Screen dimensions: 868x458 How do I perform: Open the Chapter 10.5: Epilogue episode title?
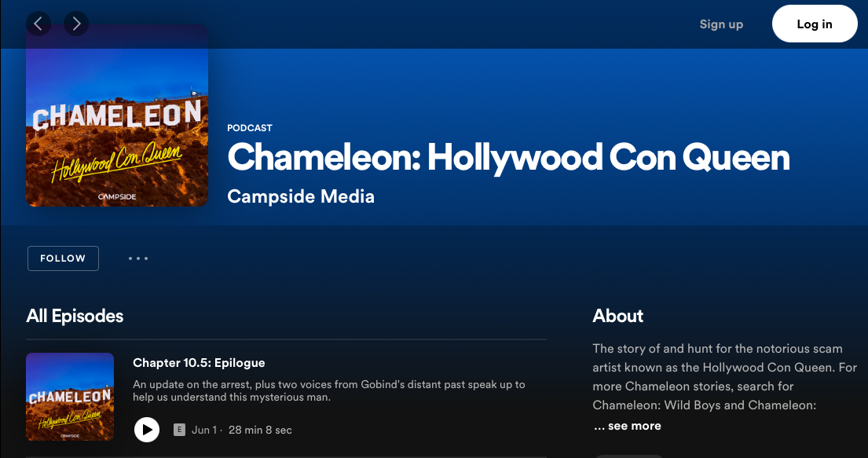point(199,363)
